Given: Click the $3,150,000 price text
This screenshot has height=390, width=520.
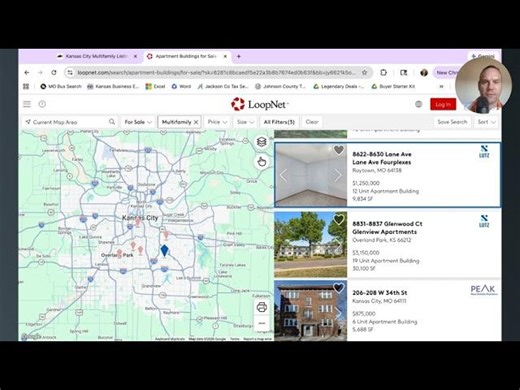Looking at the screenshot, I should click(366, 252).
